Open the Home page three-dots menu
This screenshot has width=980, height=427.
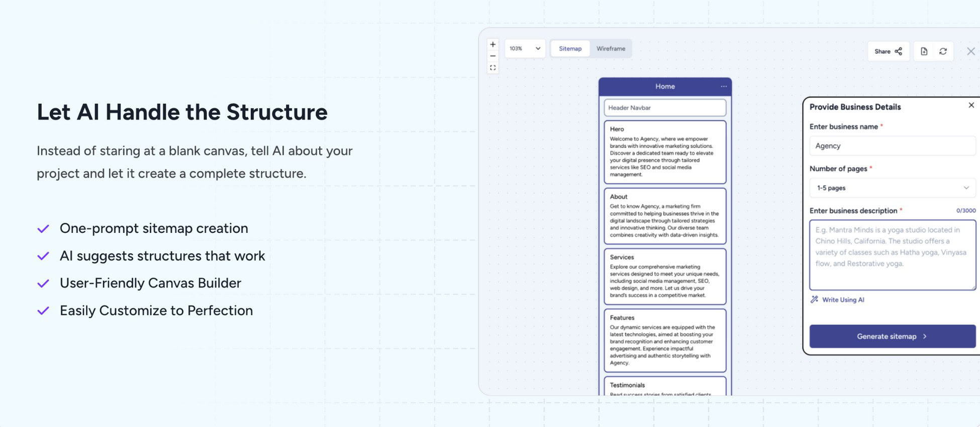pos(724,87)
